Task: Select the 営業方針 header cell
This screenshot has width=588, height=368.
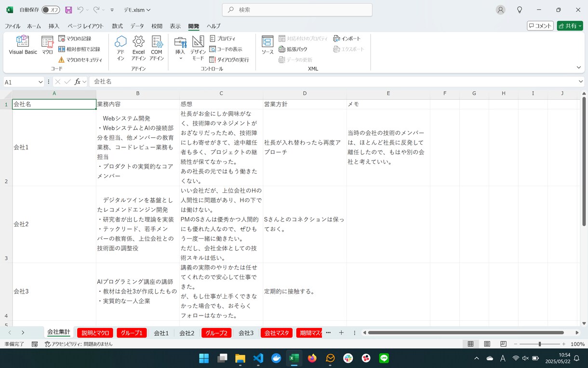Action: [305, 104]
